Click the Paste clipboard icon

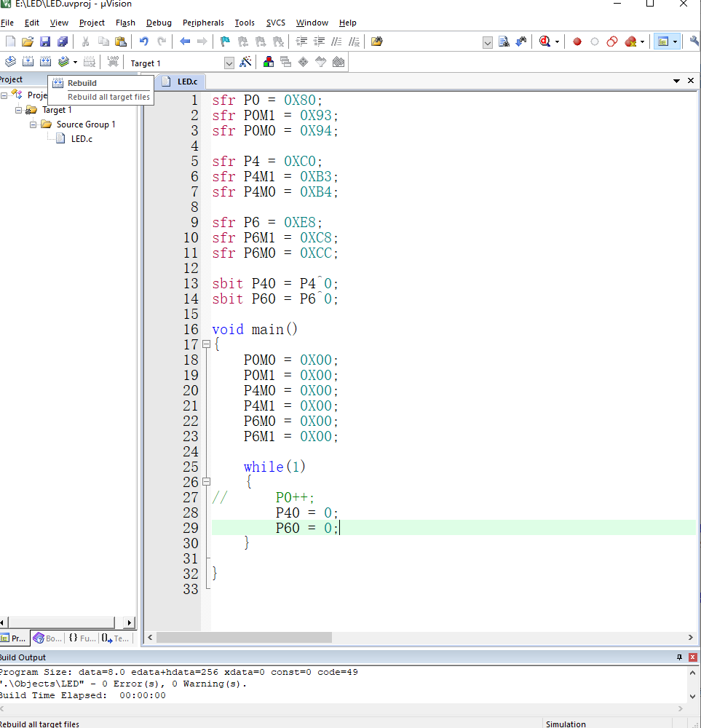tap(121, 41)
